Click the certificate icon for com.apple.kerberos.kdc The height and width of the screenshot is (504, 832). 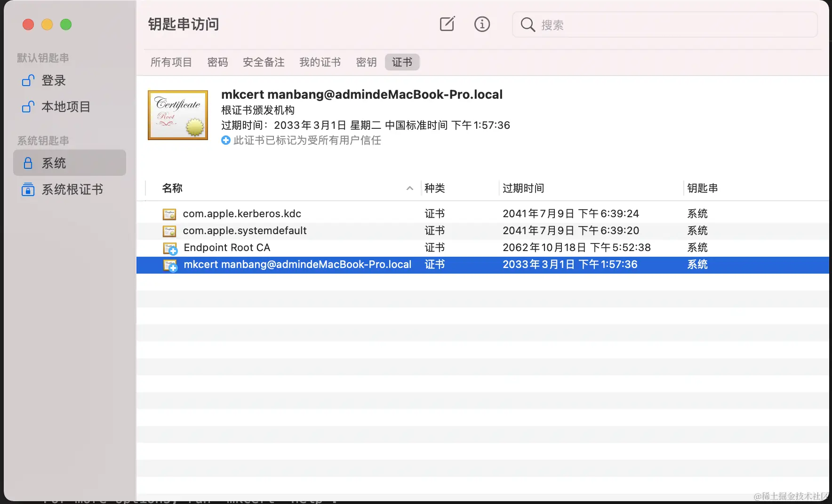169,214
